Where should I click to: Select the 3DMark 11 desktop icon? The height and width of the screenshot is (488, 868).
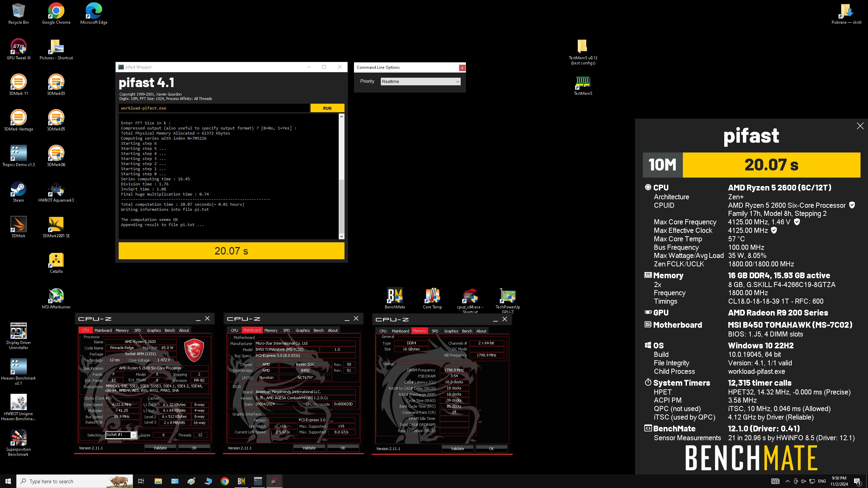pyautogui.click(x=18, y=85)
